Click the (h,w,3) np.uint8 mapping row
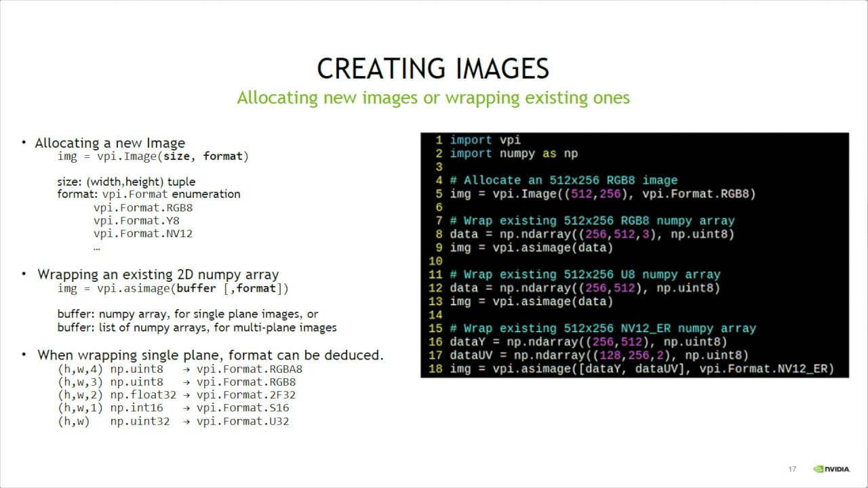 pos(177,382)
